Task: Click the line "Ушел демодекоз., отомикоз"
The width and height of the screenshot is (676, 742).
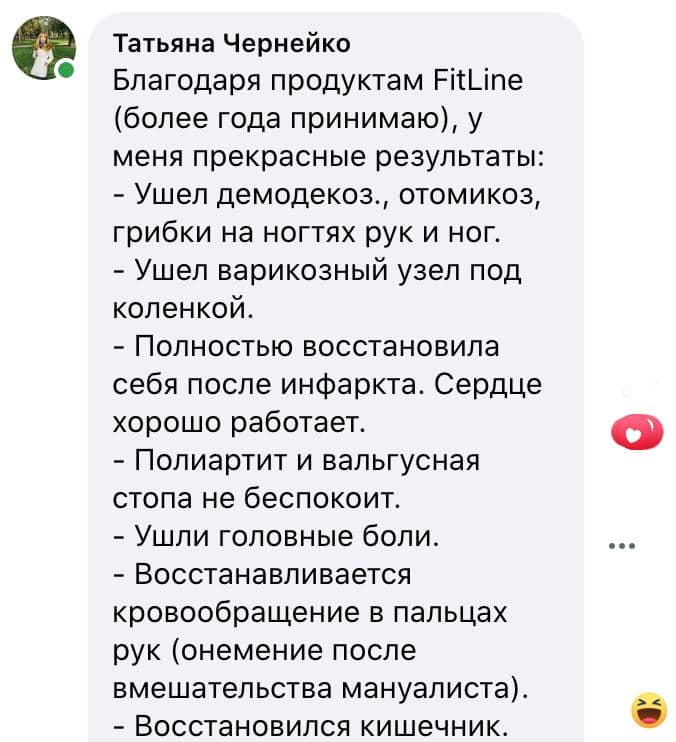Action: coord(327,195)
